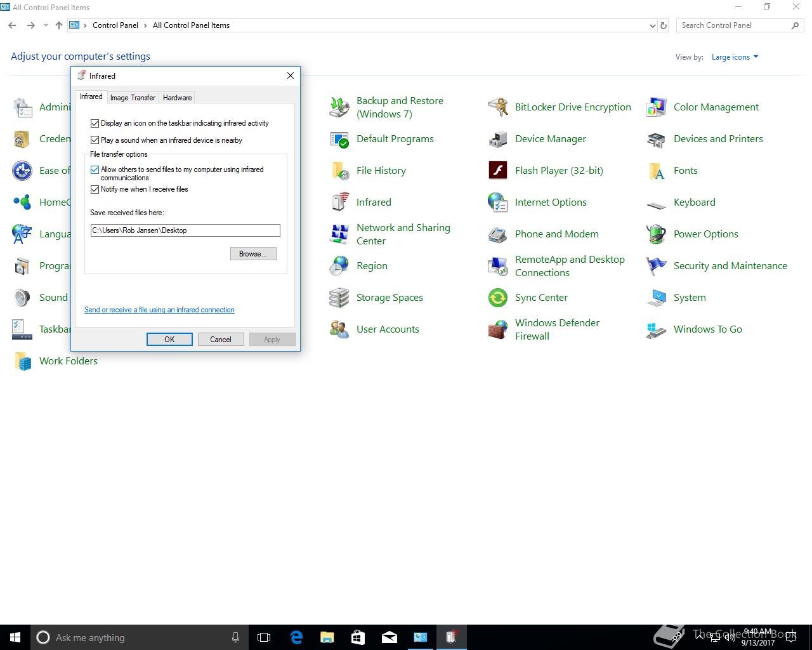Image resolution: width=812 pixels, height=650 pixels.
Task: Uncheck Play a sound when infrared device nearby
Action: [95, 140]
